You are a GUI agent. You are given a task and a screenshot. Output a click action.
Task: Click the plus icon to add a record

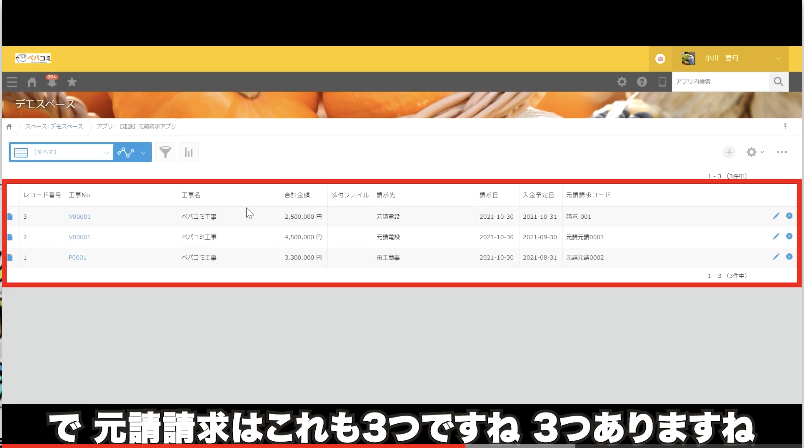[729, 152]
